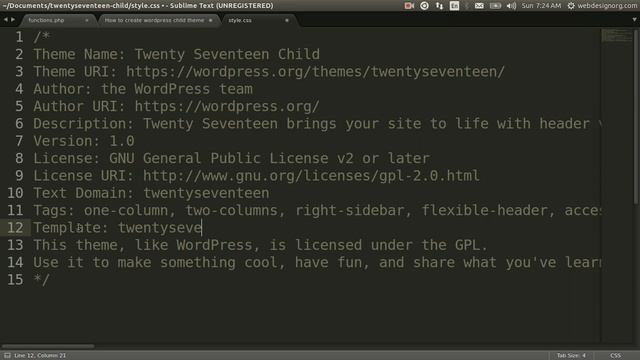
Task: Click the gnu.org/licenses/gpl-2.0.html URL
Action: pyautogui.click(x=311, y=176)
